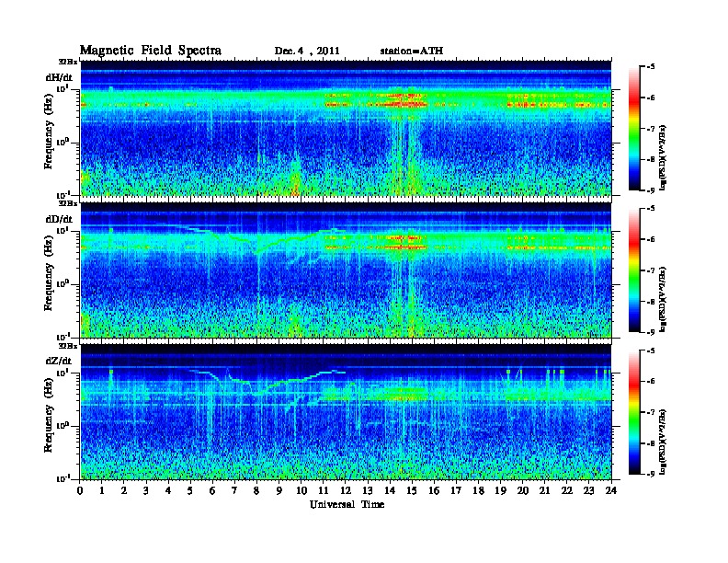
Task: Click the dD/dt panel color scale bar
Action: pyautogui.click(x=634, y=270)
